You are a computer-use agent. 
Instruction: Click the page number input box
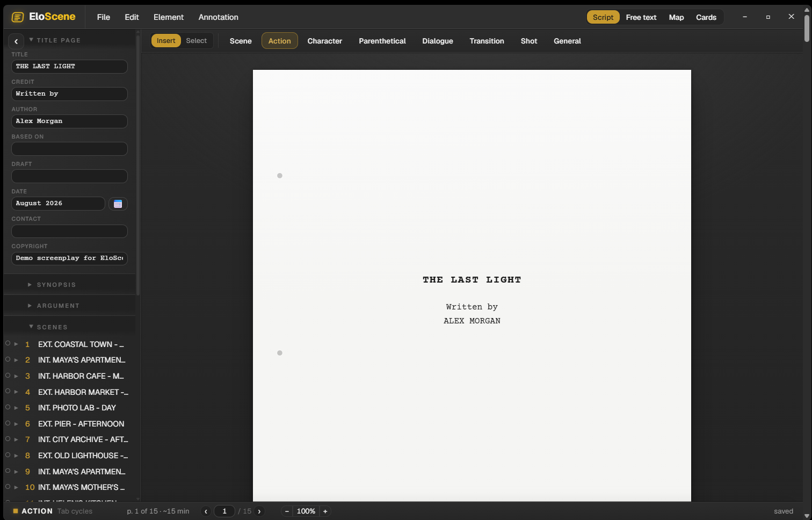point(224,511)
